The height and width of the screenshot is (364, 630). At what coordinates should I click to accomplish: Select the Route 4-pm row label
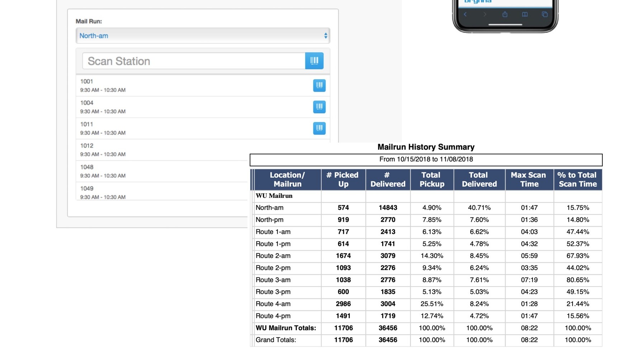273,316
